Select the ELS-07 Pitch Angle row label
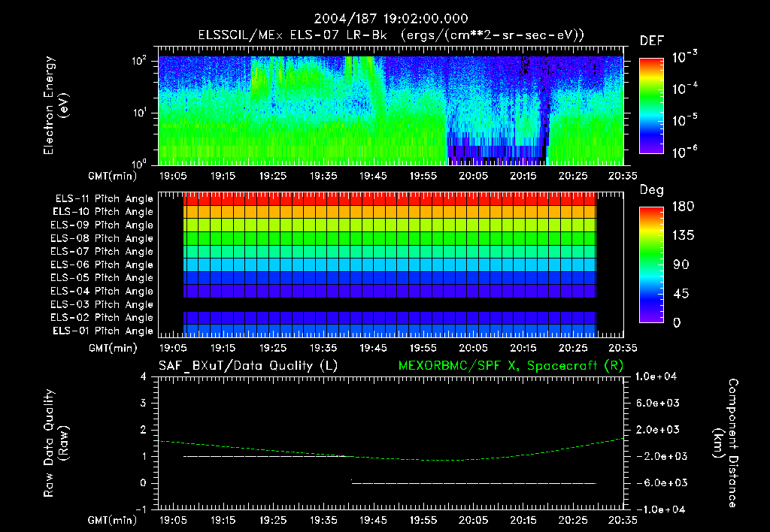770x532 pixels. coord(102,251)
